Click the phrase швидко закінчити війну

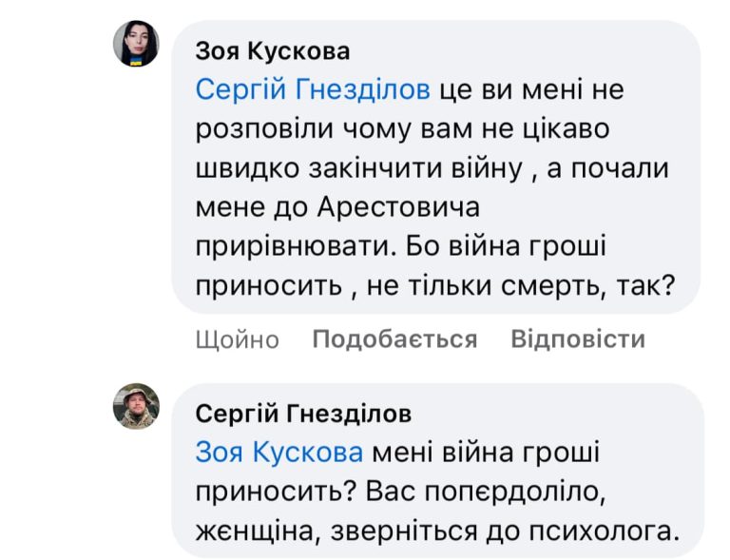[359, 168]
